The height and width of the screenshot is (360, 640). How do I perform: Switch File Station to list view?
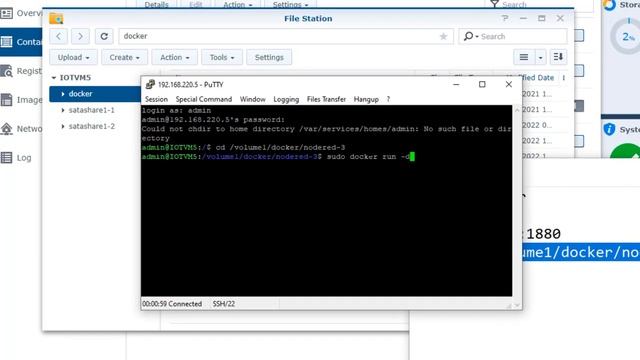(x=524, y=57)
